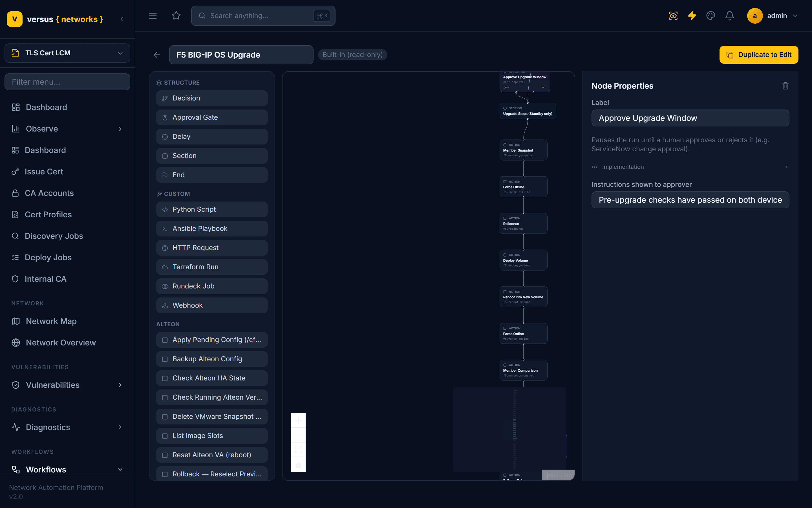Image resolution: width=812 pixels, height=508 pixels.
Task: Click the hamburger menu icon in top bar
Action: click(153, 16)
